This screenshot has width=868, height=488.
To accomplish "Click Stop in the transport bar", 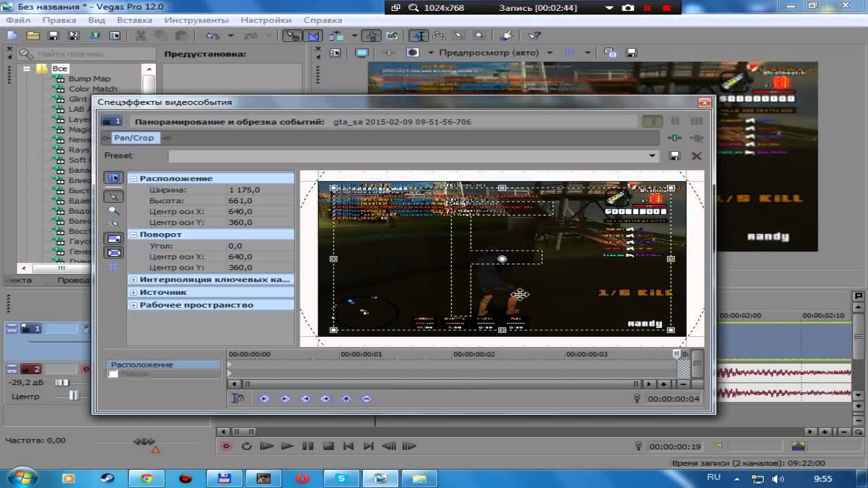I will click(328, 446).
